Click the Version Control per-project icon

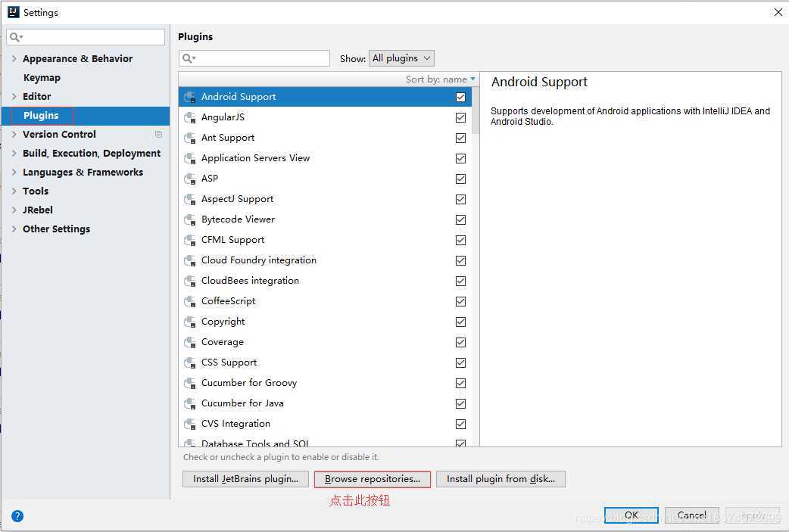pos(158,135)
